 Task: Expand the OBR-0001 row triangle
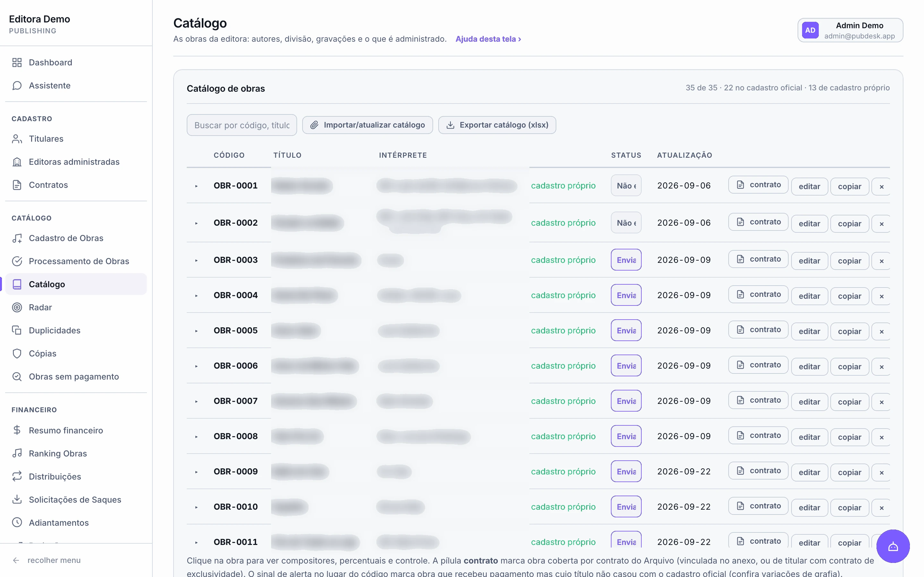point(196,186)
